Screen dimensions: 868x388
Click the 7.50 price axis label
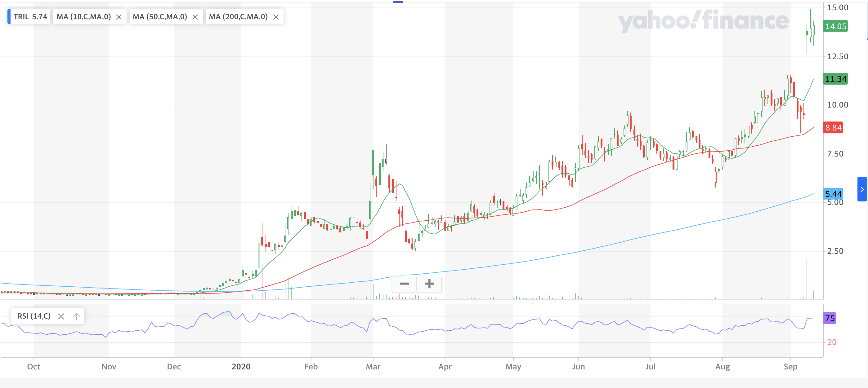835,154
